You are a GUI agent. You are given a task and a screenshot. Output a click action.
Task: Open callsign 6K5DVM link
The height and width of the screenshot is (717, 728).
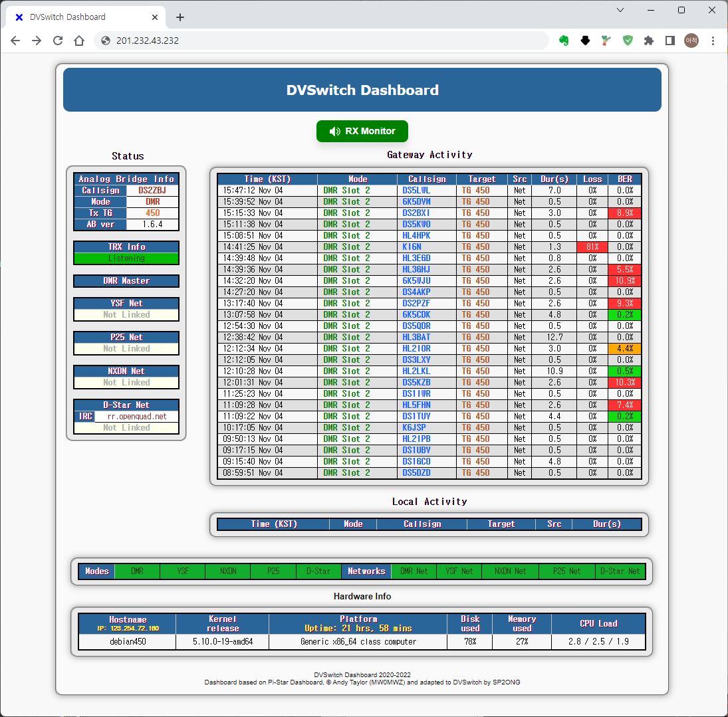[416, 201]
